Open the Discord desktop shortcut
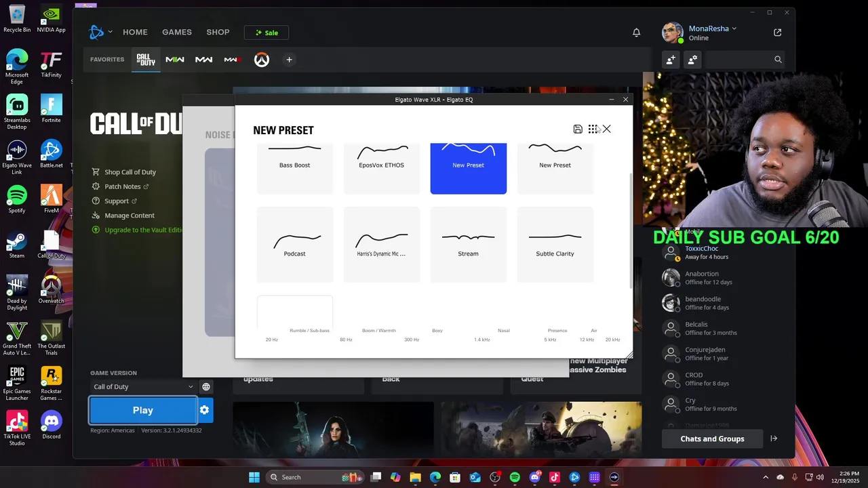 coord(52,425)
